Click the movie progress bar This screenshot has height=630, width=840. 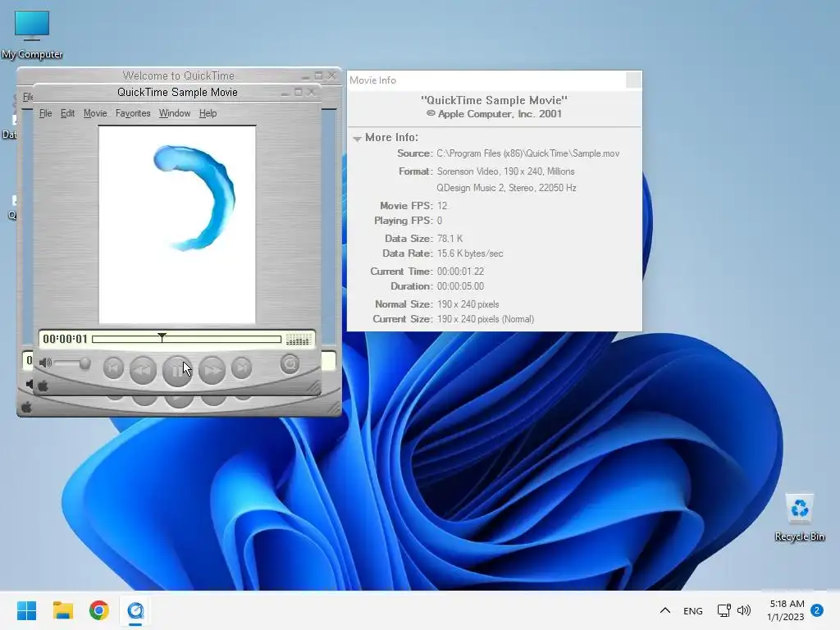[x=186, y=339]
